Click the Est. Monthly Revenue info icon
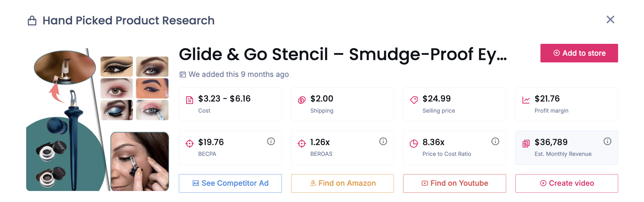The image size is (644, 202). coord(607,141)
